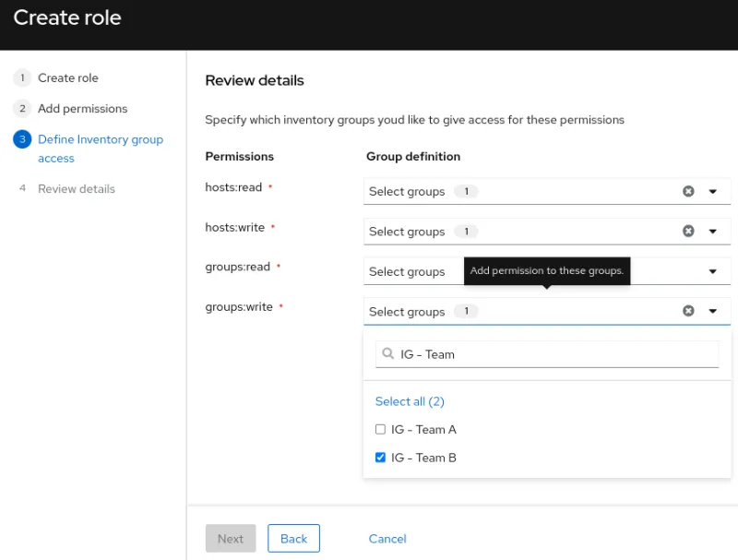Click the Cancel link
This screenshot has height=560, width=738.
pos(387,538)
